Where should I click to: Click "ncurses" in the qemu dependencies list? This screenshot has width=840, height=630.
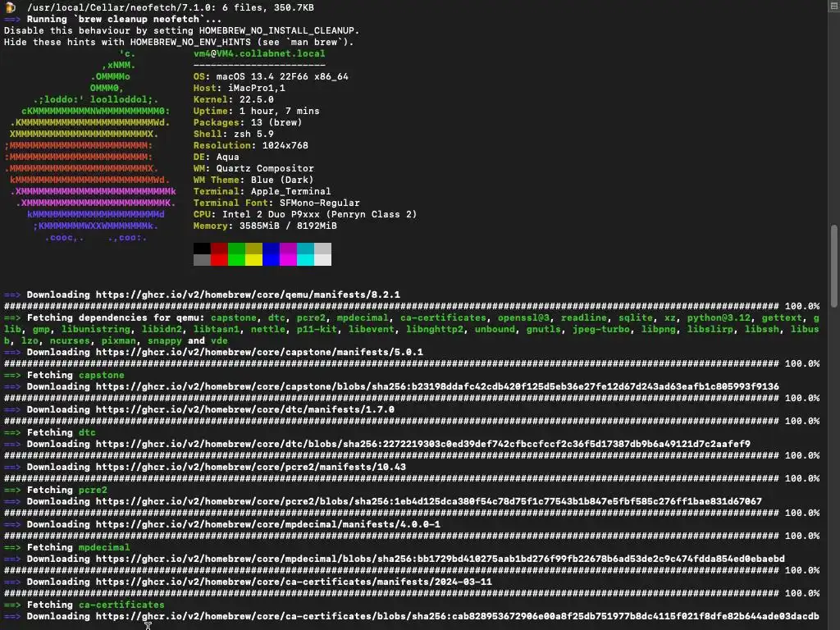coord(71,340)
